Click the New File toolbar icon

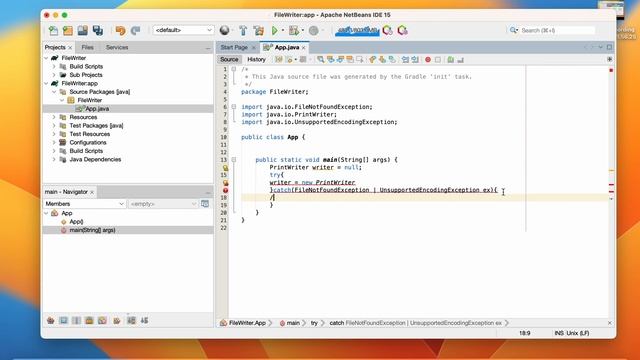53,30
